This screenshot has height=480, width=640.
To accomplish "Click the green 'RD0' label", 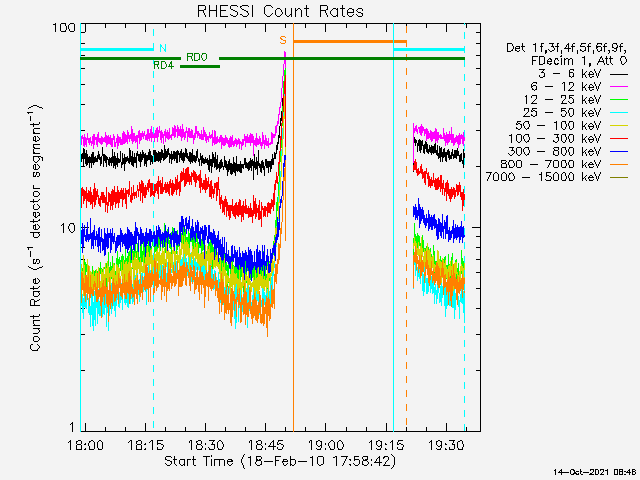I will (197, 58).
